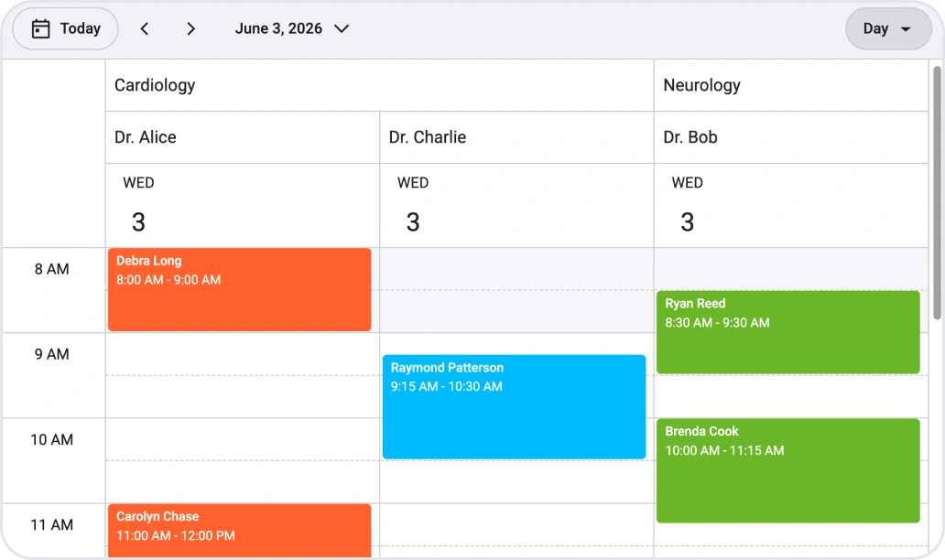This screenshot has height=560, width=945.
Task: Click the Cardiology group header
Action: 380,85
